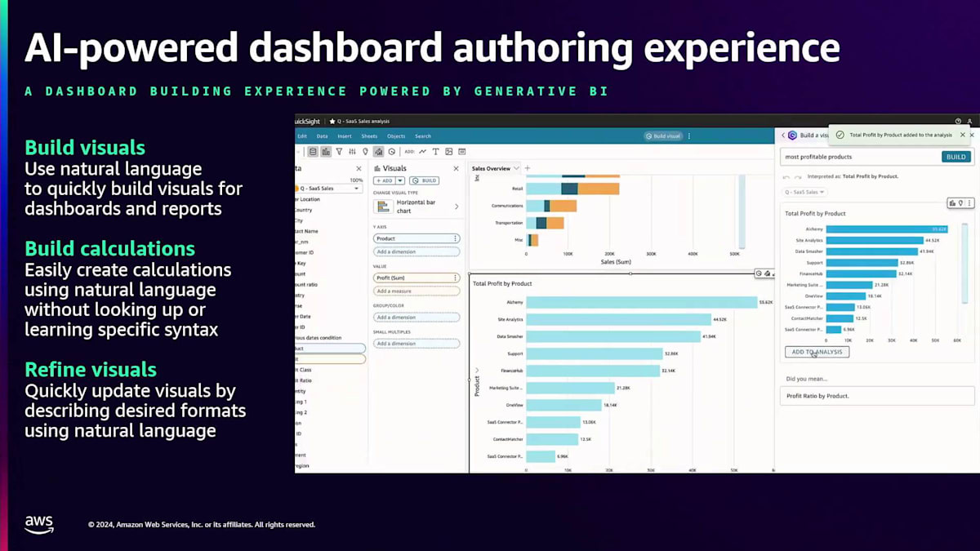Viewport: 980px width, 551px height.
Task: Click the undo arrow in Build panel
Action: pyautogui.click(x=786, y=176)
